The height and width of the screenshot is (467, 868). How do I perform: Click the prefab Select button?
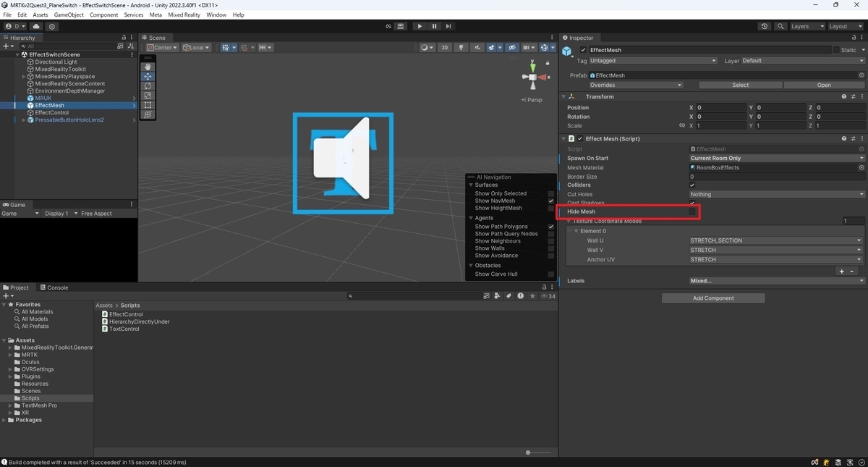click(741, 85)
